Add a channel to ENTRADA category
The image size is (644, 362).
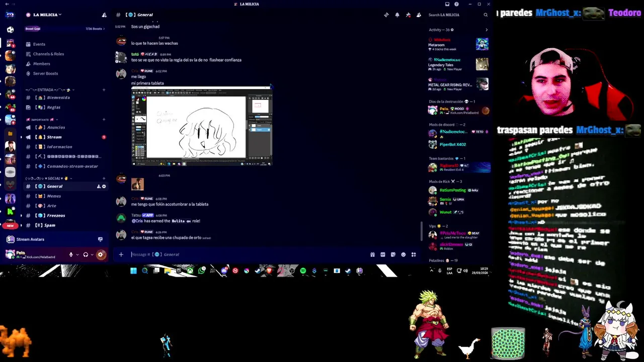click(x=104, y=89)
